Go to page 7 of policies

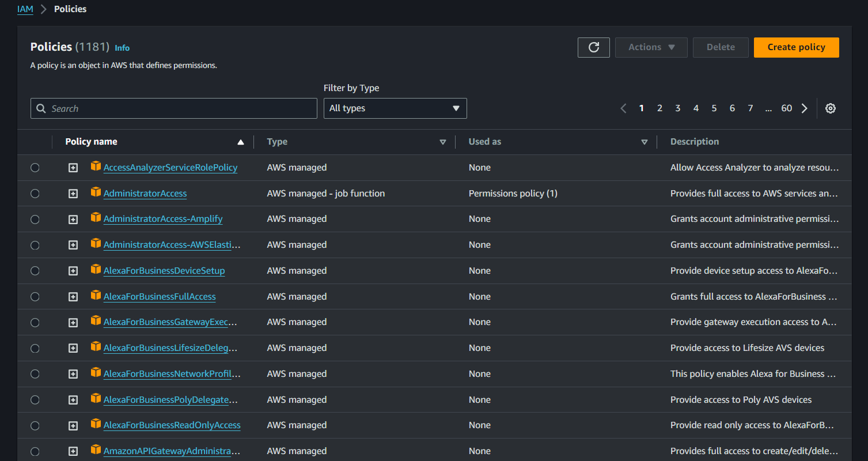coord(751,108)
